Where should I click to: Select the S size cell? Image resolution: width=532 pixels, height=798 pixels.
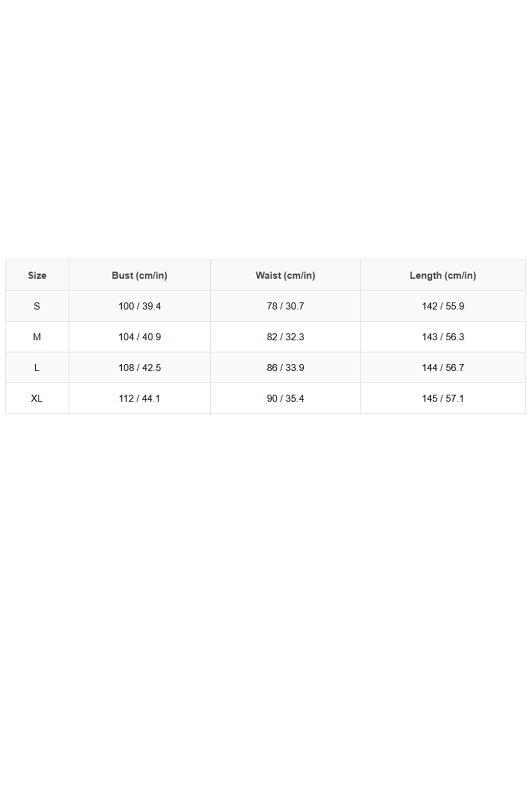click(37, 306)
